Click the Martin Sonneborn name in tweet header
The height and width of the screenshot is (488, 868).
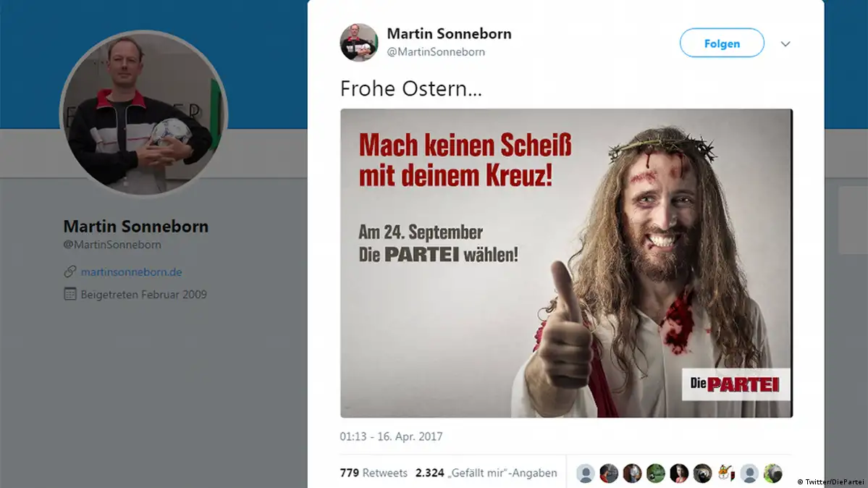[449, 34]
